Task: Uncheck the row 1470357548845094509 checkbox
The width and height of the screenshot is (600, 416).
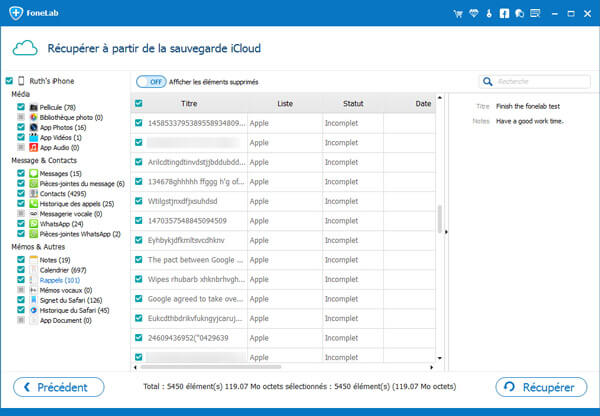Action: (x=139, y=220)
